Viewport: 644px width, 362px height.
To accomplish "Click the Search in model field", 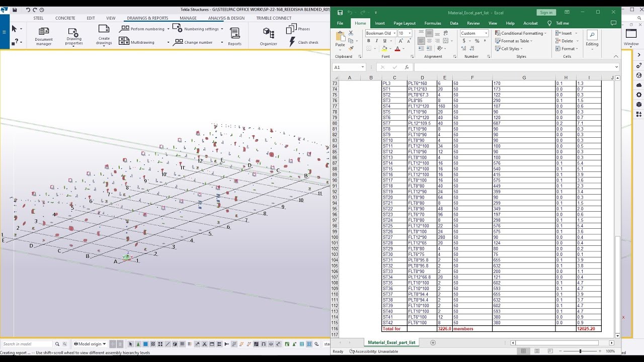I will [x=27, y=344].
